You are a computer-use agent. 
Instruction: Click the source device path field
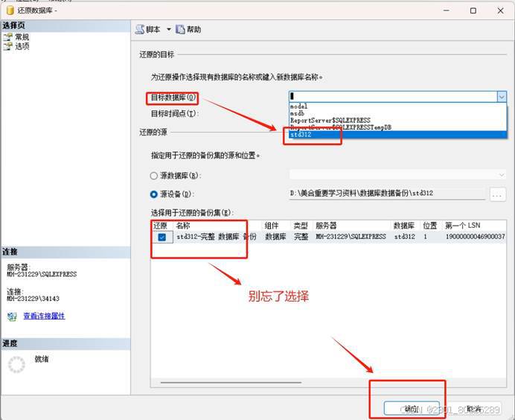coord(387,193)
